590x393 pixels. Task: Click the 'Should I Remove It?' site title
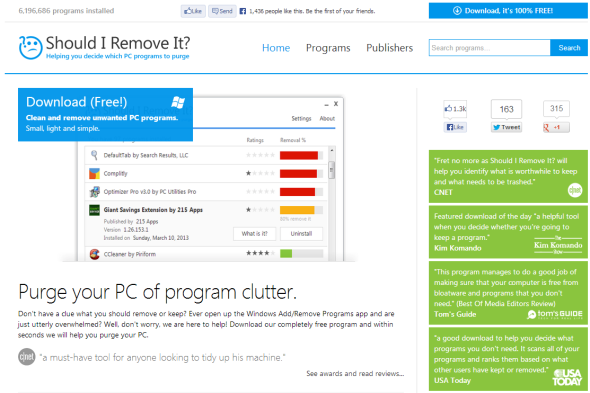click(118, 43)
